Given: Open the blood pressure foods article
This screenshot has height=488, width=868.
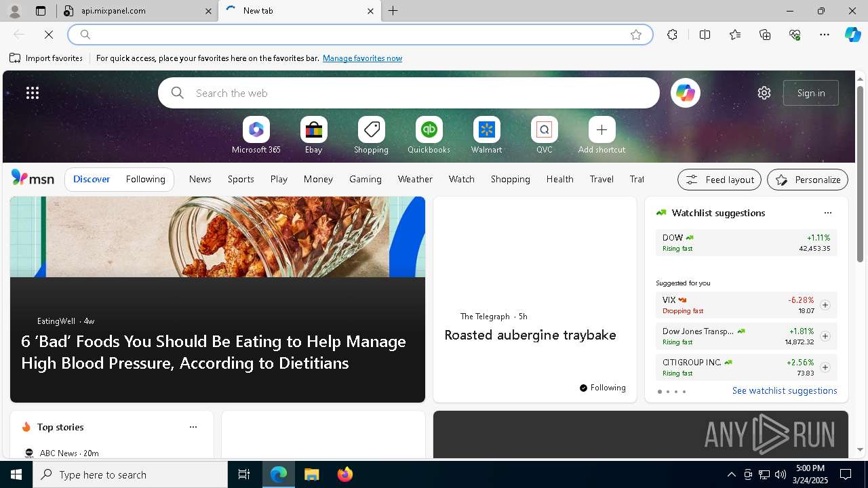Looking at the screenshot, I should click(x=217, y=300).
